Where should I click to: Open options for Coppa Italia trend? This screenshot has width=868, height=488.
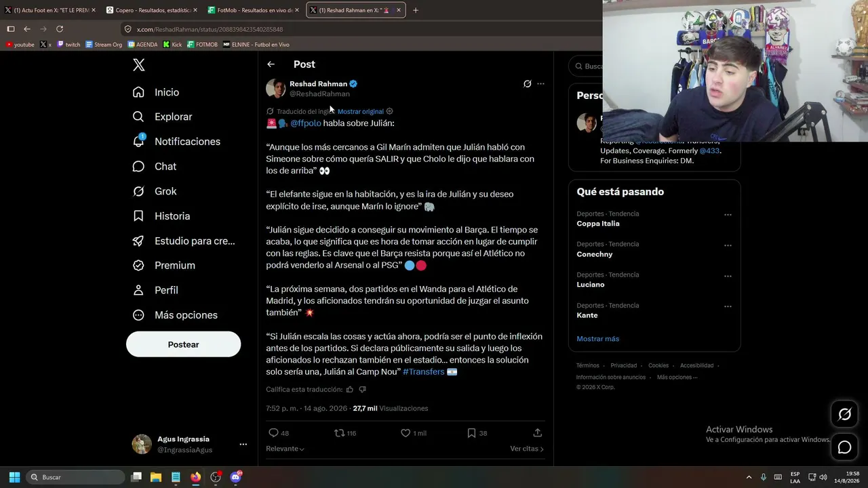(728, 215)
